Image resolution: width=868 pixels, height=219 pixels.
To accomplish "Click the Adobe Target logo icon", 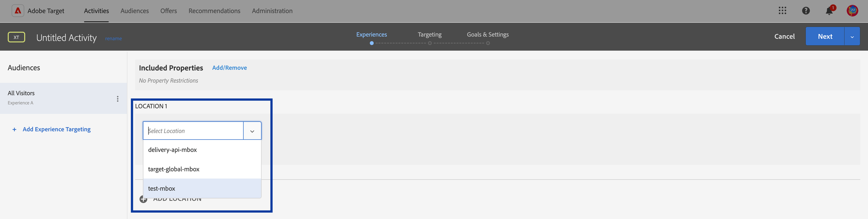I will click(x=18, y=11).
